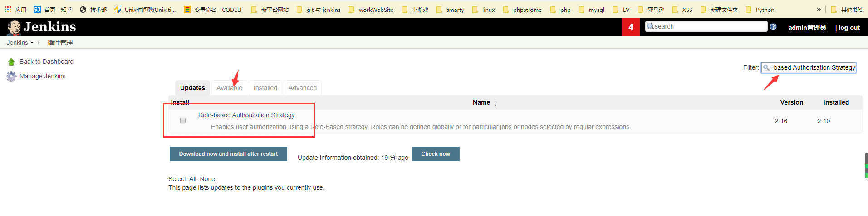Open the Zhihu homepage bookmark
Screen dimensions: 868x216
53,10
